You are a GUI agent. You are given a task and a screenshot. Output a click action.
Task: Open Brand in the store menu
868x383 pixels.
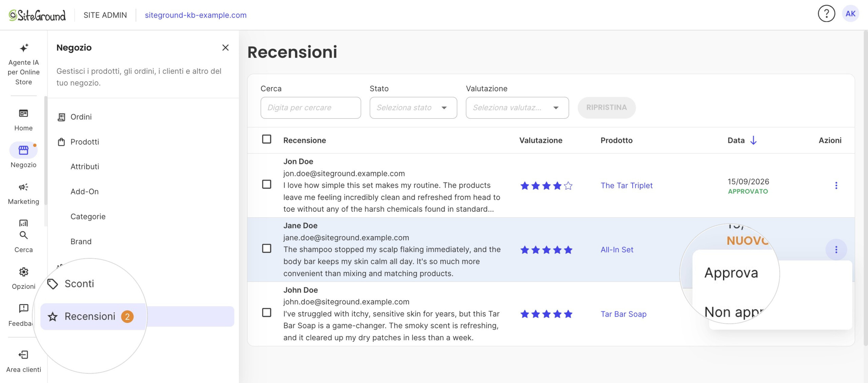coord(81,242)
